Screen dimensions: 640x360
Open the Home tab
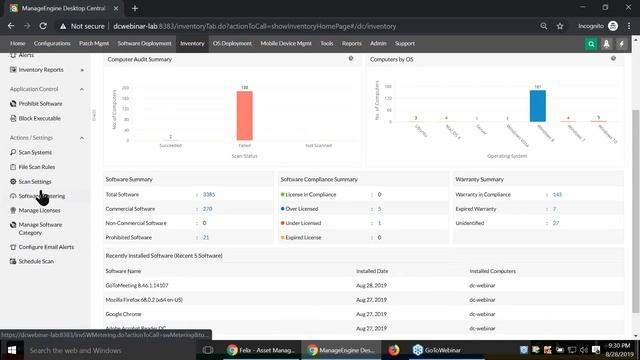click(x=18, y=44)
